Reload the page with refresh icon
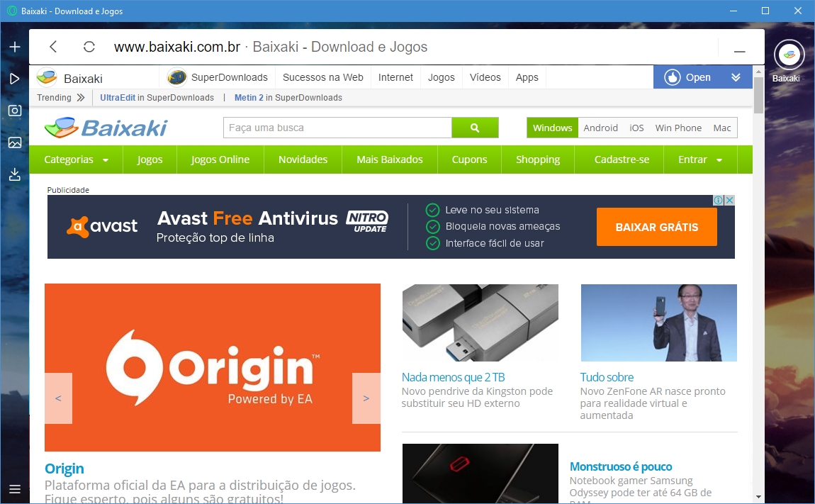The image size is (815, 504). tap(89, 47)
